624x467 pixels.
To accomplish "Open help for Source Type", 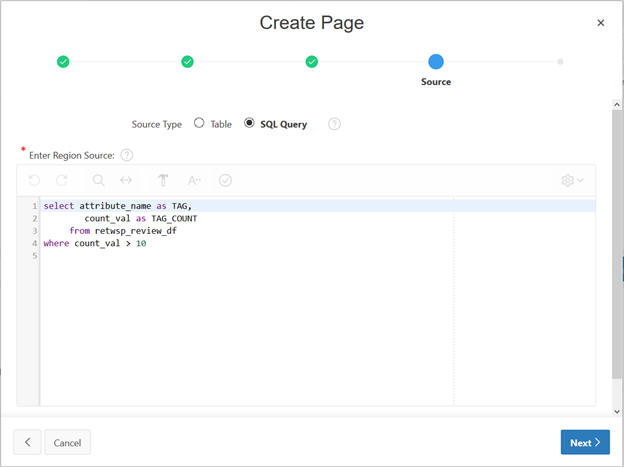I will point(334,124).
